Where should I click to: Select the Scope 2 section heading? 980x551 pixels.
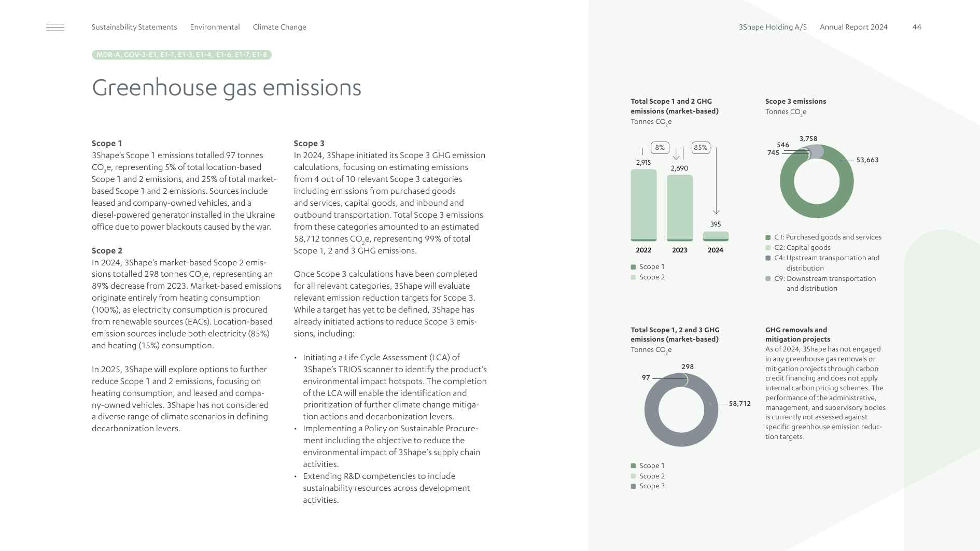coord(107,250)
